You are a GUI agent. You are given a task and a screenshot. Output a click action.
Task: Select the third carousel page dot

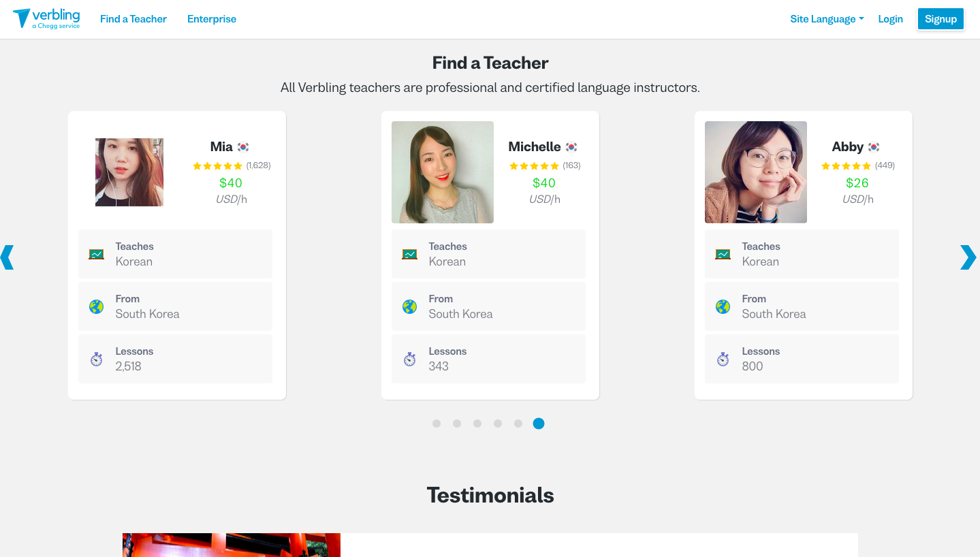click(x=477, y=424)
